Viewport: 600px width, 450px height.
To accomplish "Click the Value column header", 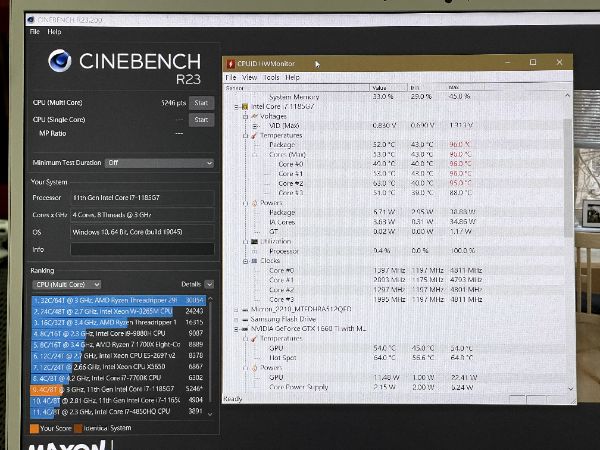I will pyautogui.click(x=388, y=88).
